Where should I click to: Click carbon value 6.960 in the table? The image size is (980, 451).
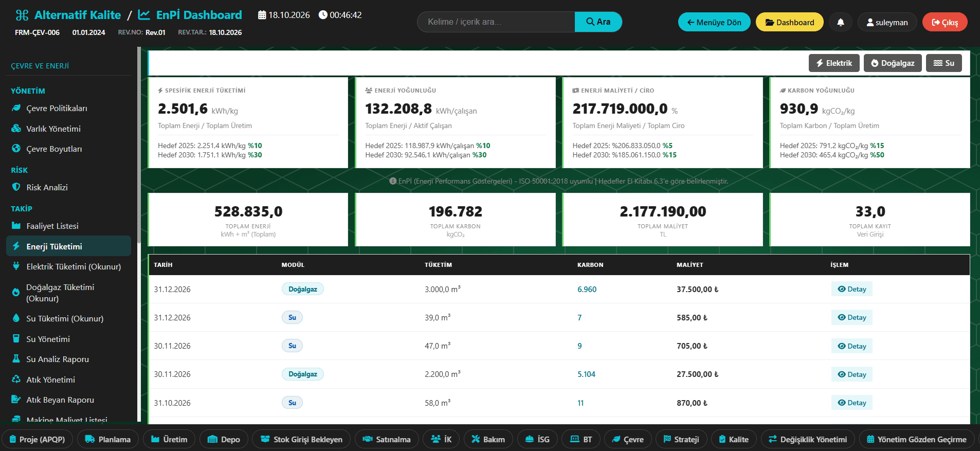coord(587,290)
